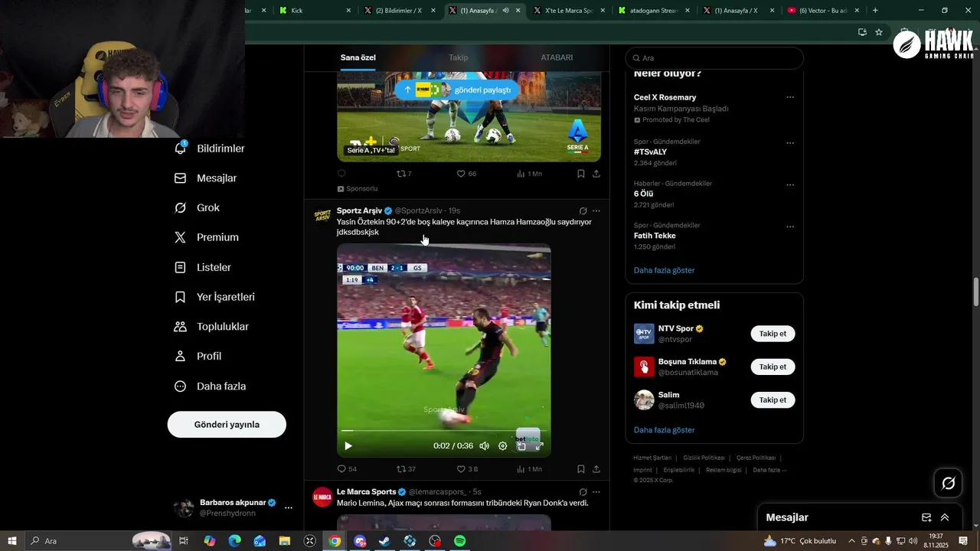The image size is (980, 551).
Task: Open Mesajlar in the left sidebar
Action: click(205, 178)
